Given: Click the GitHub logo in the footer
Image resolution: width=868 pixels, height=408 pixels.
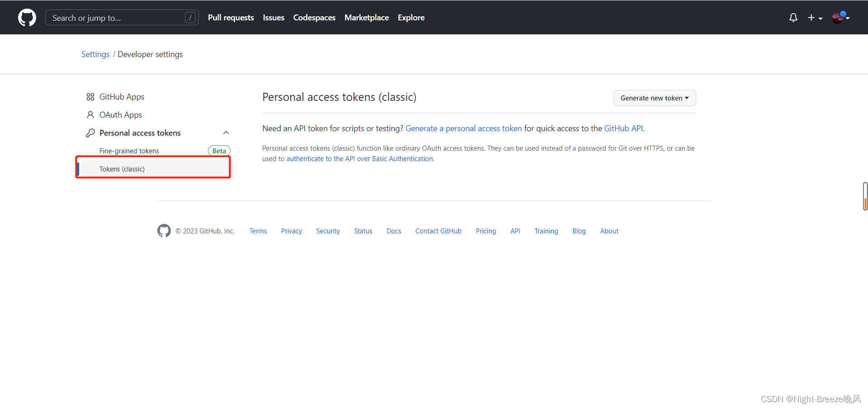Looking at the screenshot, I should [164, 231].
